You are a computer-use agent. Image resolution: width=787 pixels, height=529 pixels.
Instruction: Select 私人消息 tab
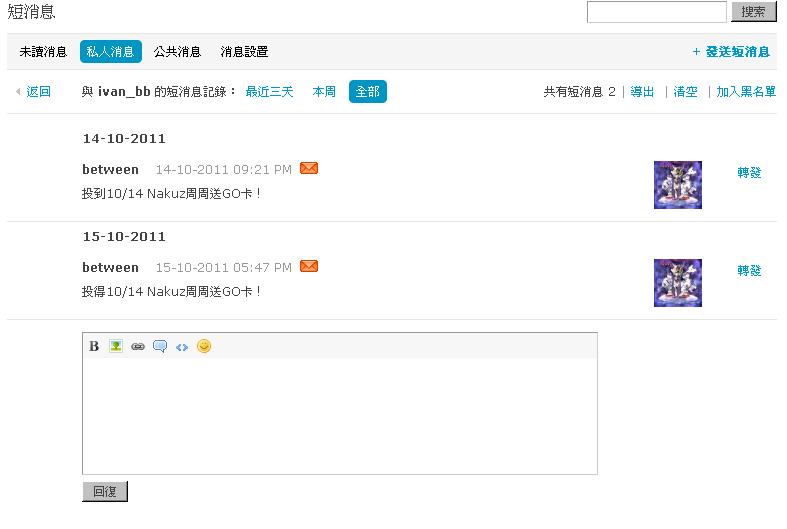110,52
